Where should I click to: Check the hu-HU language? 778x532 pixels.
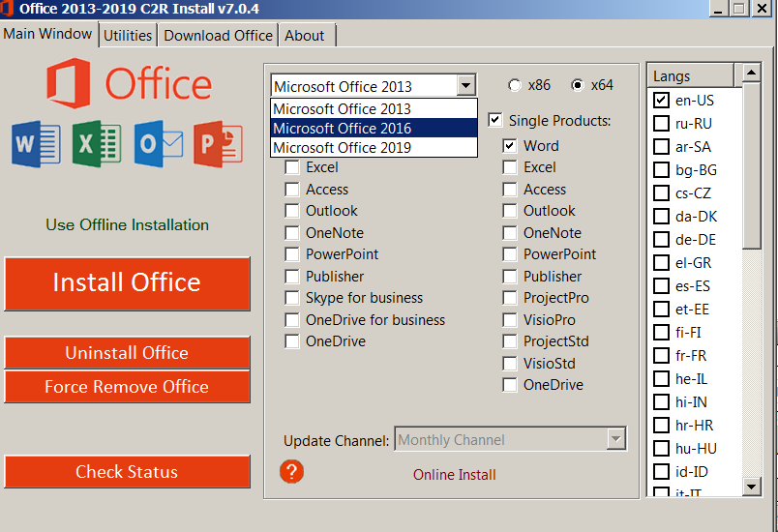click(x=661, y=448)
